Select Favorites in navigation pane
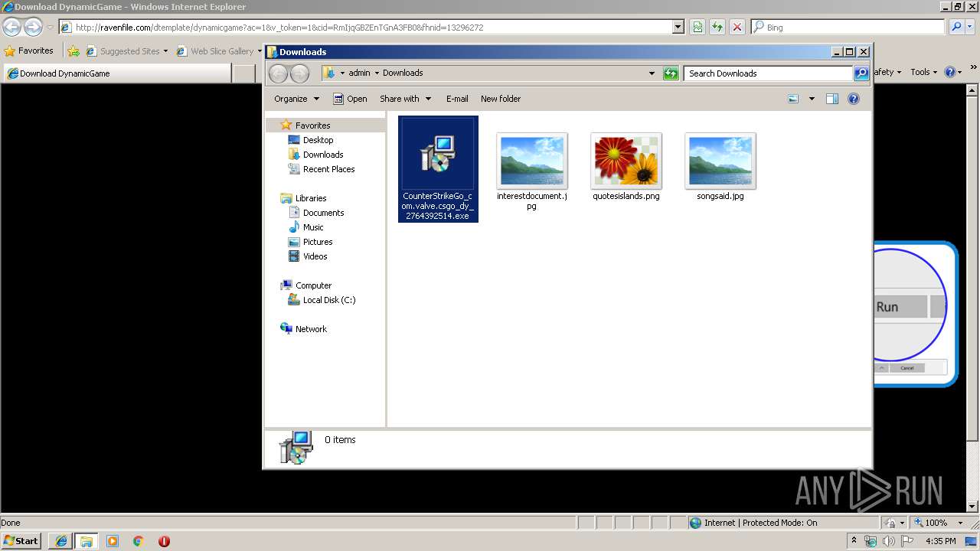Image resolution: width=980 pixels, height=551 pixels. click(x=312, y=126)
